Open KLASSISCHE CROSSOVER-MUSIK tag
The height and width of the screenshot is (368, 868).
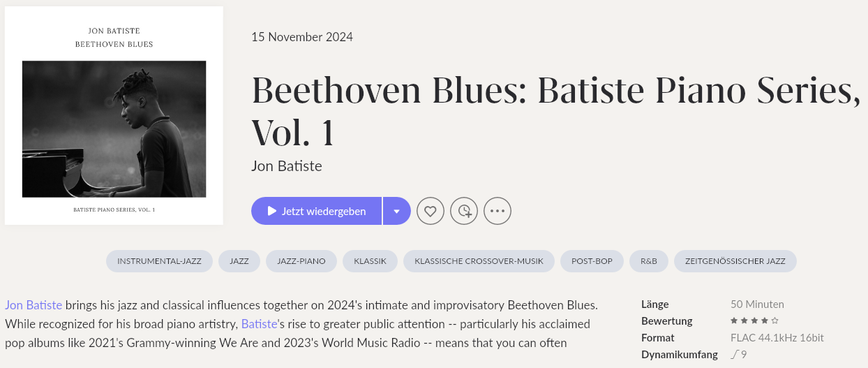tap(479, 261)
